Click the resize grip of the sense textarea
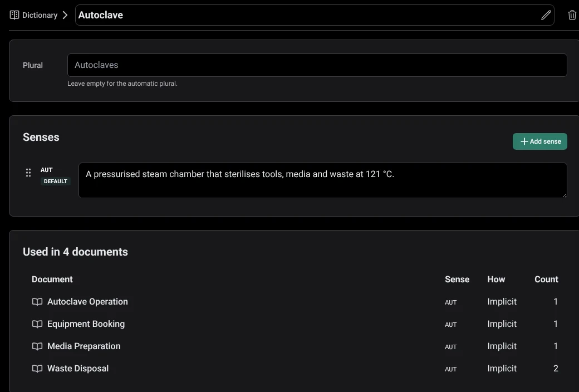Screen dimensions: 579x392 click(564, 195)
